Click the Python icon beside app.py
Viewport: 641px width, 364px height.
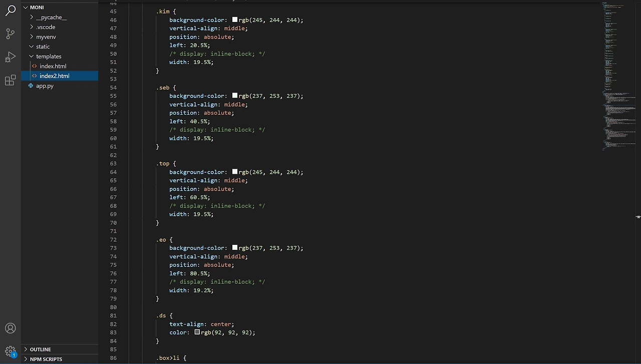click(31, 86)
